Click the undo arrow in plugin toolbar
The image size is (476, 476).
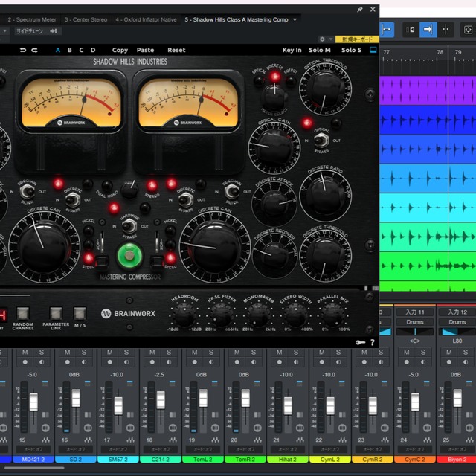[x=24, y=50]
